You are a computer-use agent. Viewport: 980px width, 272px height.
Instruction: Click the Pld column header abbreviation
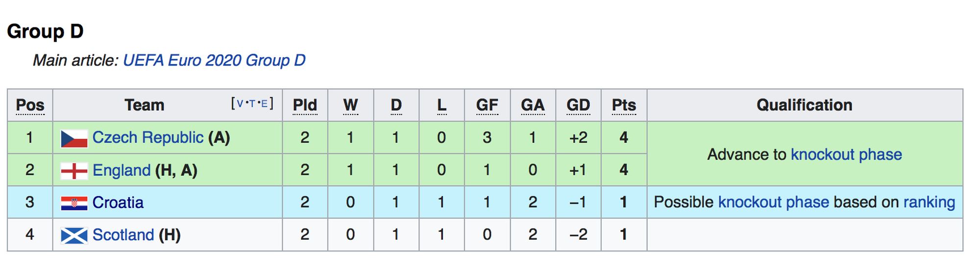[x=305, y=105]
